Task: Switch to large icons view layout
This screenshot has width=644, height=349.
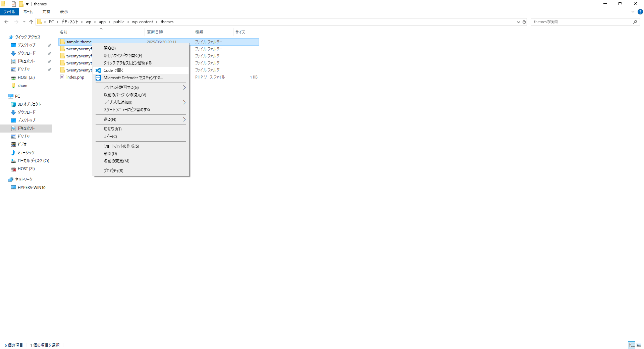Action: pyautogui.click(x=639, y=345)
